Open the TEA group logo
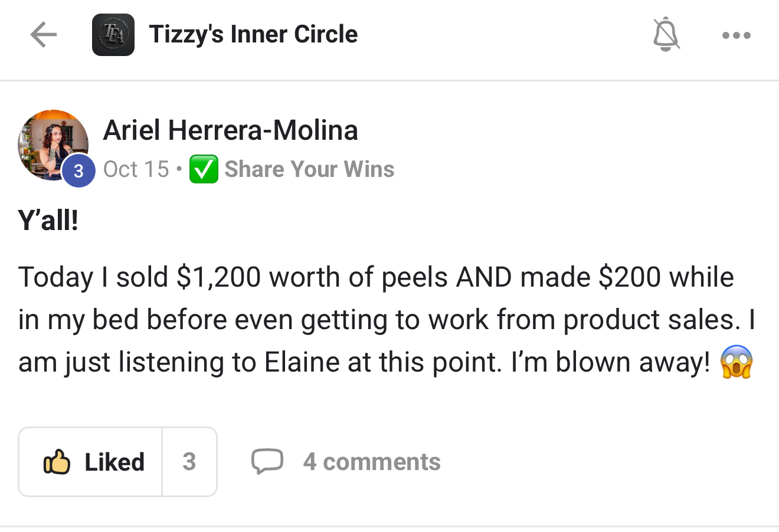779x532 pixels. (113, 35)
